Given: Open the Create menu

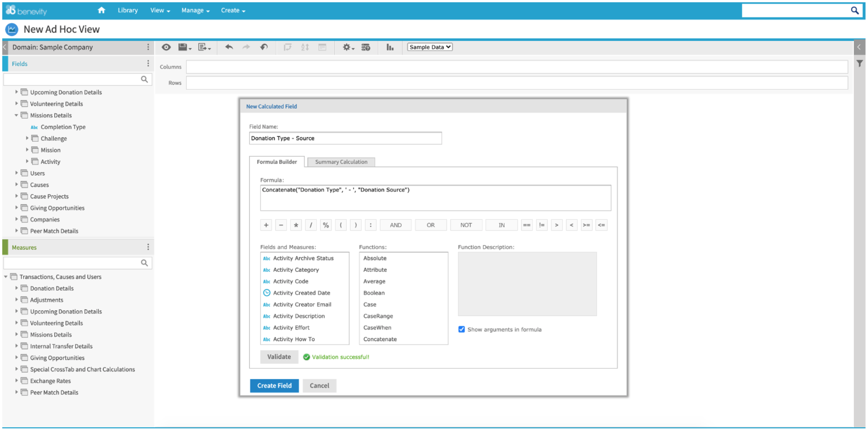Looking at the screenshot, I should [233, 10].
